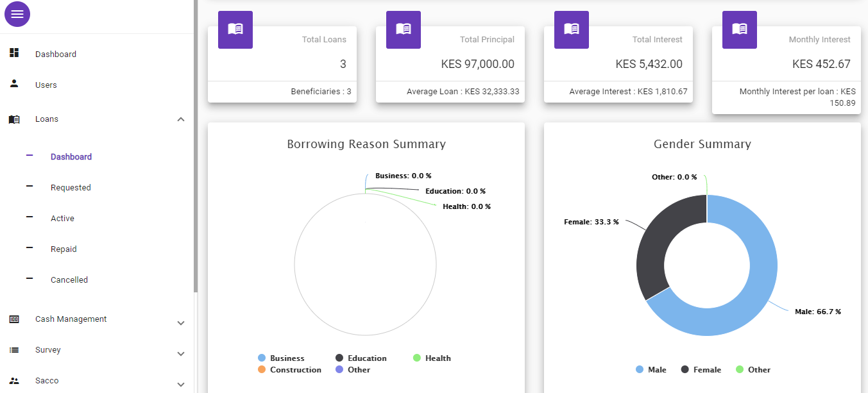Click the Total Principal card book icon

[404, 29]
